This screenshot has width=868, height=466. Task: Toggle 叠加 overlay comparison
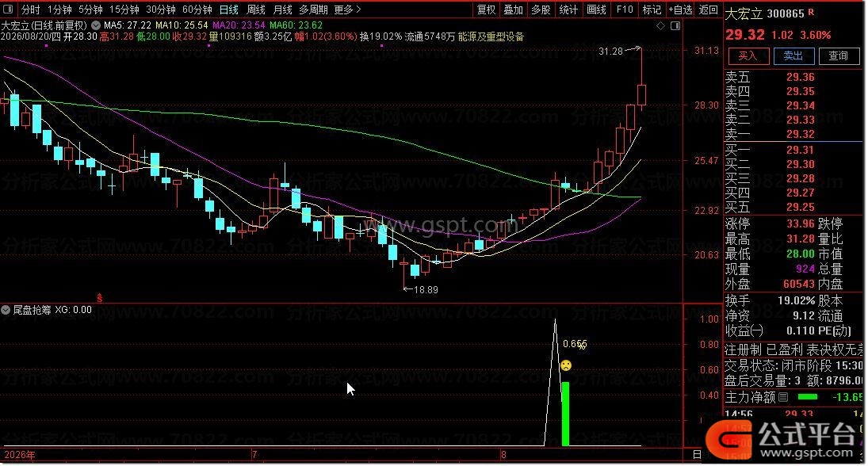click(513, 10)
